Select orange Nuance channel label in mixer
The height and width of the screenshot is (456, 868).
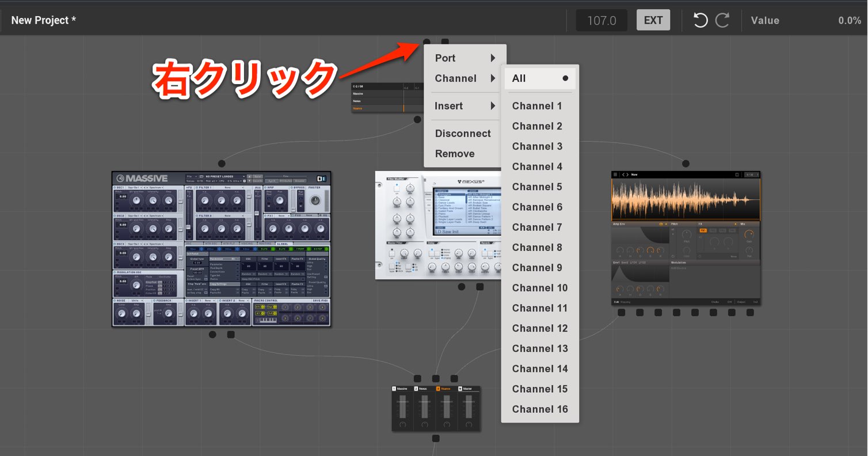pyautogui.click(x=447, y=389)
